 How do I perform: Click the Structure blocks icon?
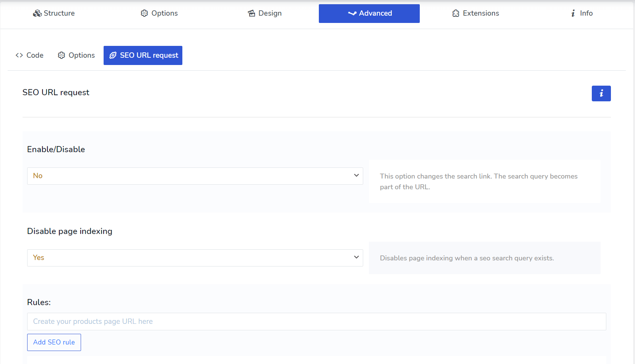tap(37, 13)
